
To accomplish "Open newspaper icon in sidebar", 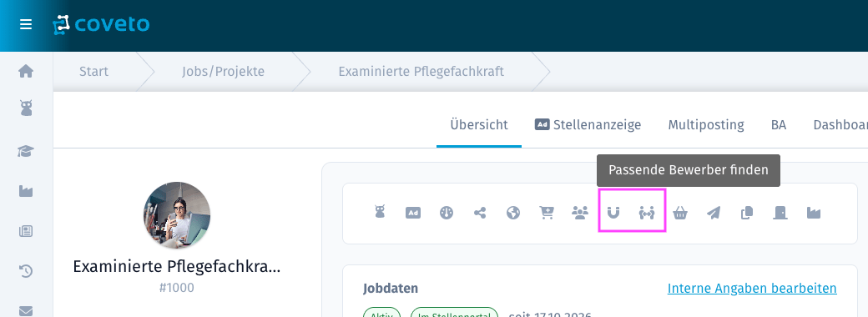I will click(x=26, y=231).
